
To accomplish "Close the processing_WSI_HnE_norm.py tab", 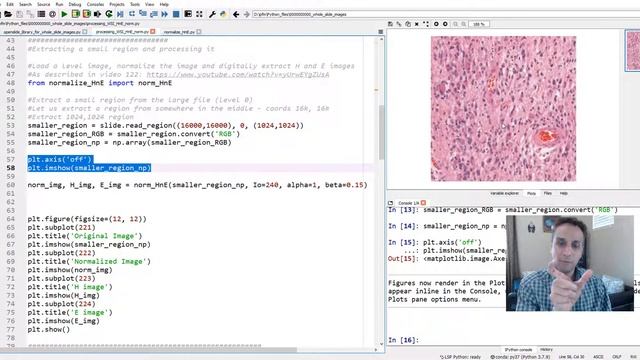I will click(153, 31).
